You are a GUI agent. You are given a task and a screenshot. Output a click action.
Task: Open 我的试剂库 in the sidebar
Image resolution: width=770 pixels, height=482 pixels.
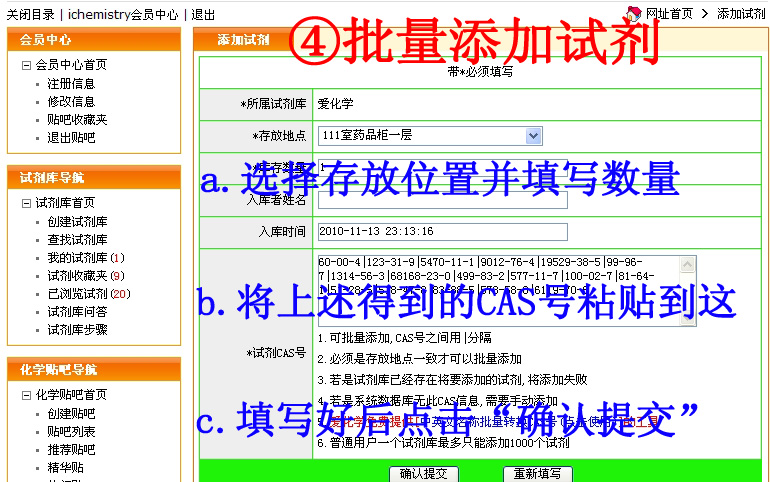point(77,258)
